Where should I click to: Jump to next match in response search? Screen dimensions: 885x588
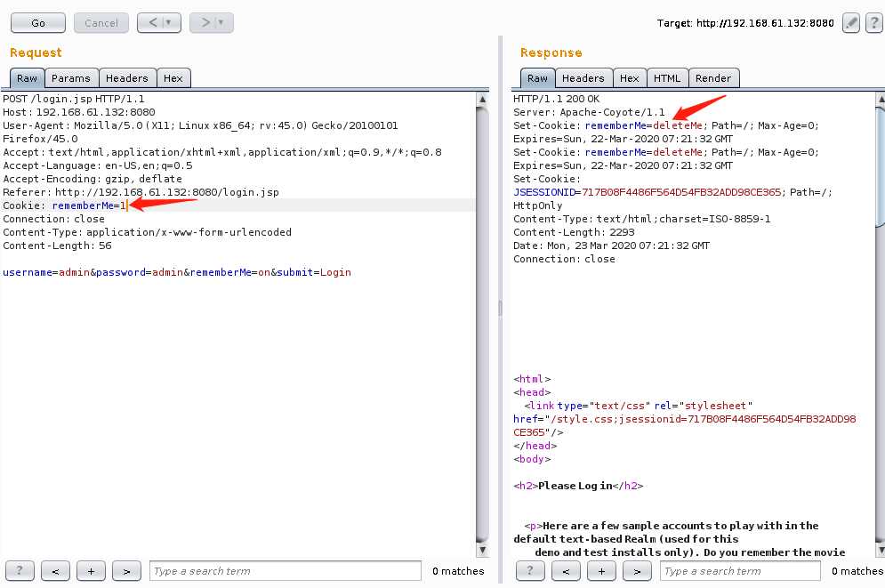point(637,571)
